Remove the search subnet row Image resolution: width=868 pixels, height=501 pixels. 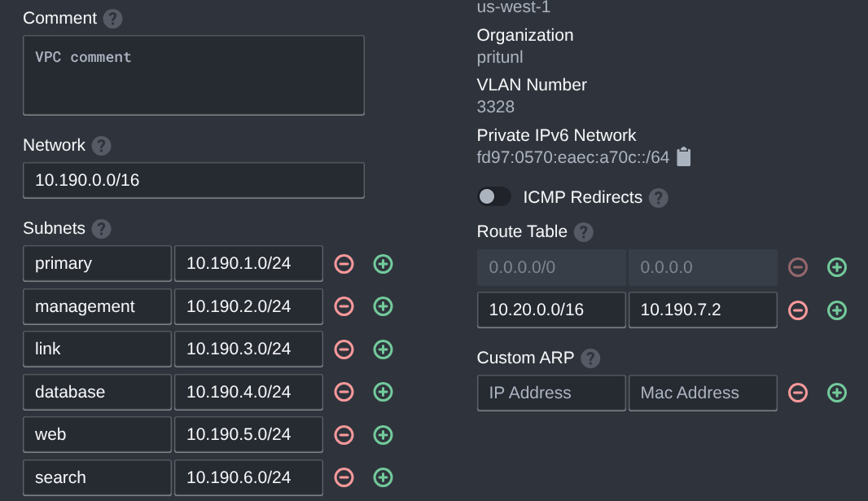point(344,477)
